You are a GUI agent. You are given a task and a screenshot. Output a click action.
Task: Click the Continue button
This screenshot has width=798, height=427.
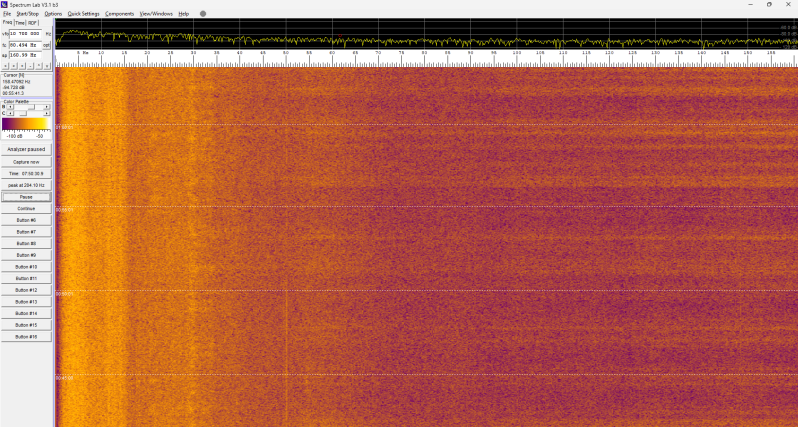[26, 209]
